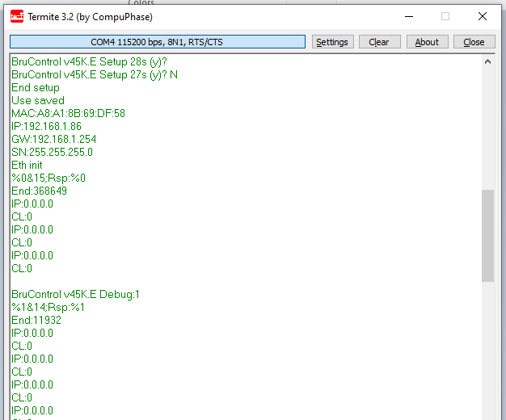The image size is (506, 420).
Task: Click the COM4 115200 bps connection button
Action: tap(158, 42)
